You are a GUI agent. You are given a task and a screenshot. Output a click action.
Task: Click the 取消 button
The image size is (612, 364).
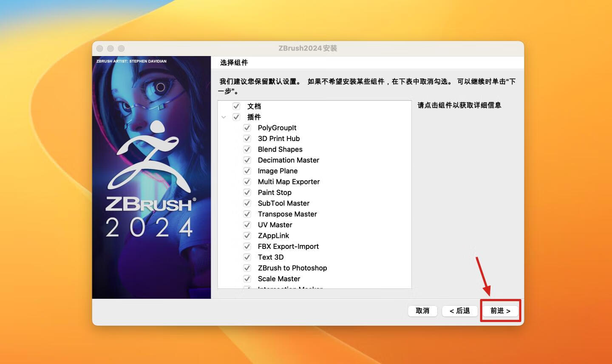pyautogui.click(x=422, y=311)
